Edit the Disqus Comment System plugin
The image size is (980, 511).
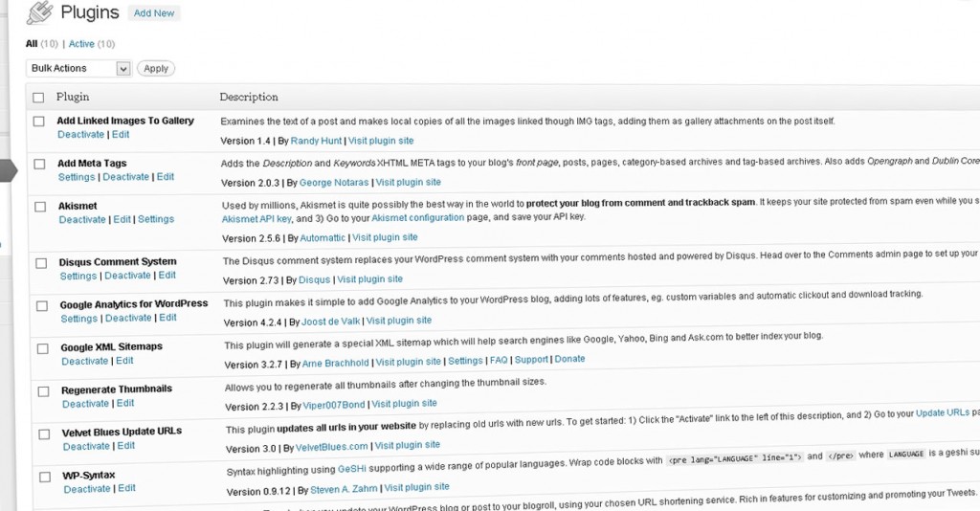pyautogui.click(x=167, y=275)
